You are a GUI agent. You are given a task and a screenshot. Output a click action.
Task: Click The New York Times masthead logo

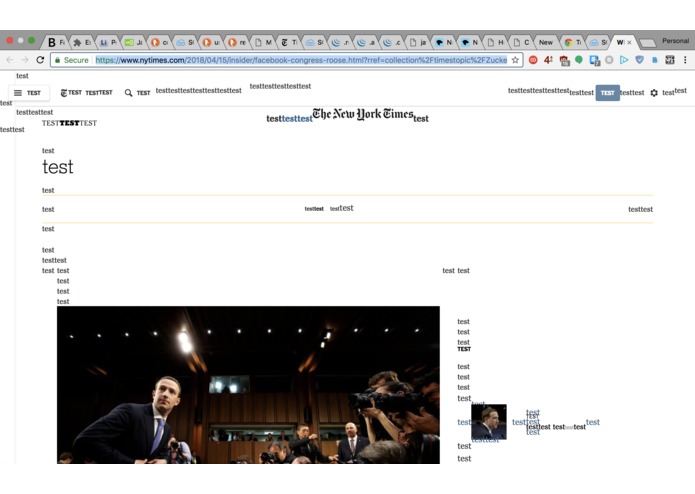click(x=363, y=114)
